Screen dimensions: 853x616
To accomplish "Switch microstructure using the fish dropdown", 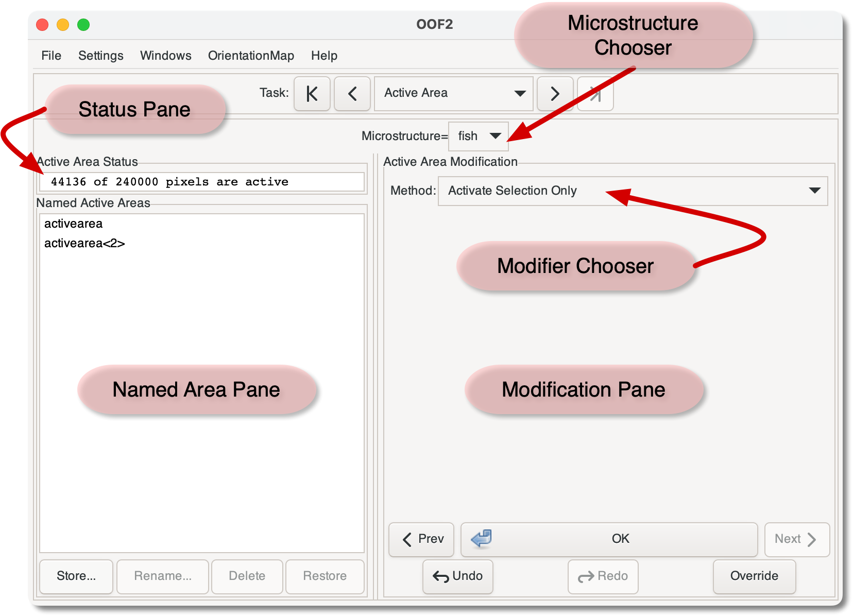I will pos(478,136).
